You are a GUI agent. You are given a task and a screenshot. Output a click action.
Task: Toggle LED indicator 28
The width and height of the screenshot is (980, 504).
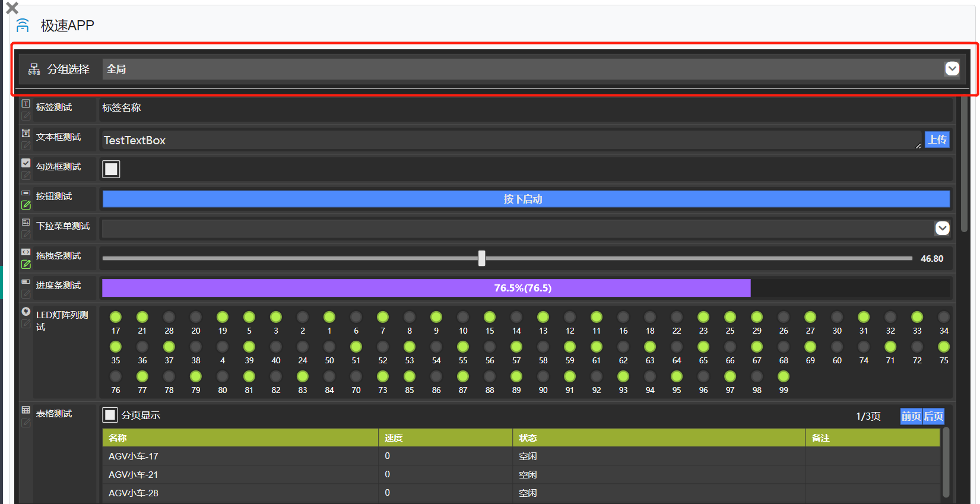(169, 317)
